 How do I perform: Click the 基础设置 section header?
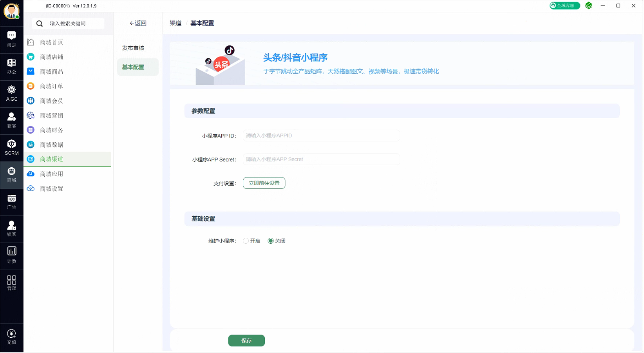402,219
